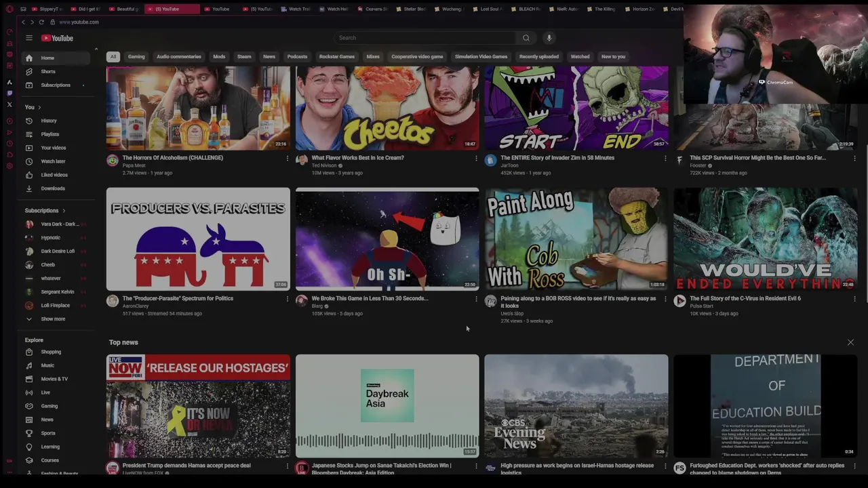Open Music under Explore

(54, 365)
